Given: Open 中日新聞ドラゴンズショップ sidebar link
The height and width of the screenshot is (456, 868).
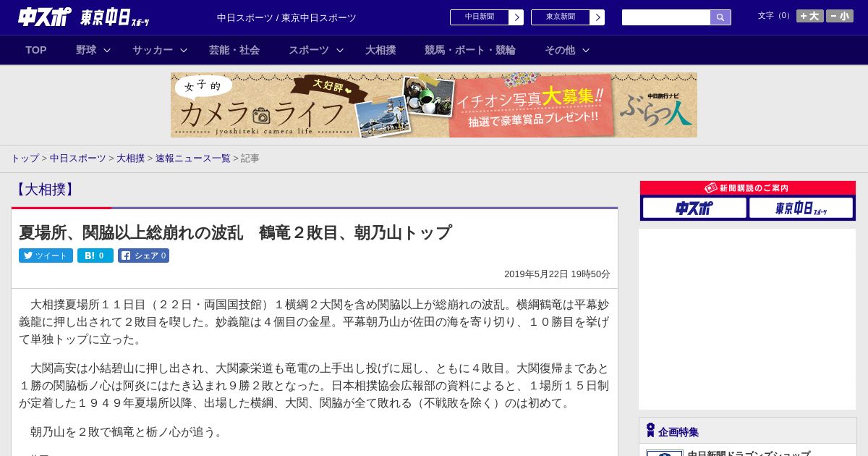Looking at the screenshot, I should pos(749,454).
